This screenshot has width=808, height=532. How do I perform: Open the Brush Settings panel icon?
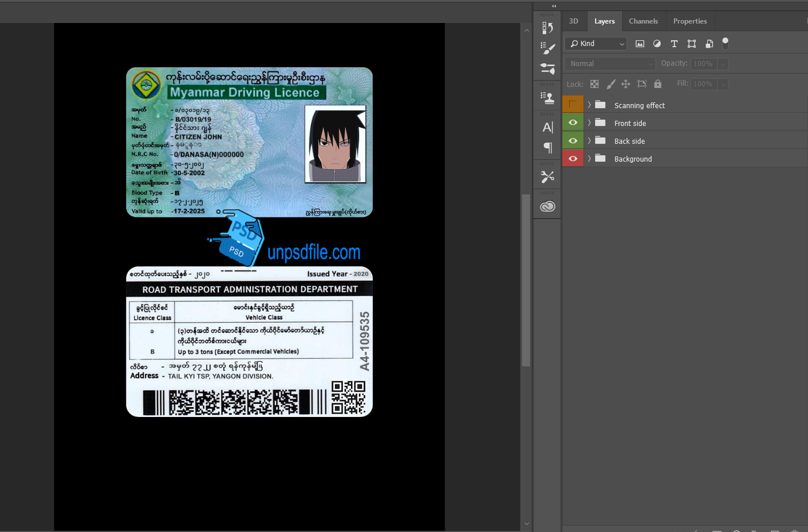[547, 48]
